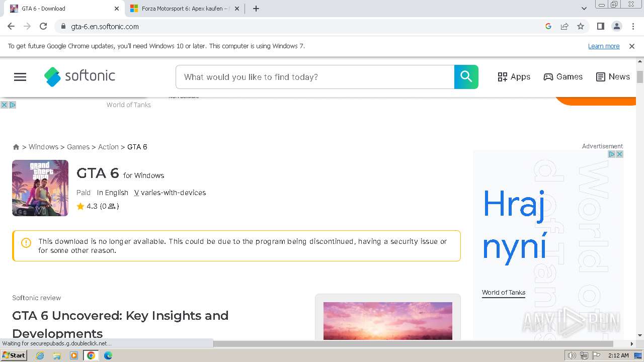Open the Windows Start menu
The height and width of the screenshot is (362, 644).
14,355
